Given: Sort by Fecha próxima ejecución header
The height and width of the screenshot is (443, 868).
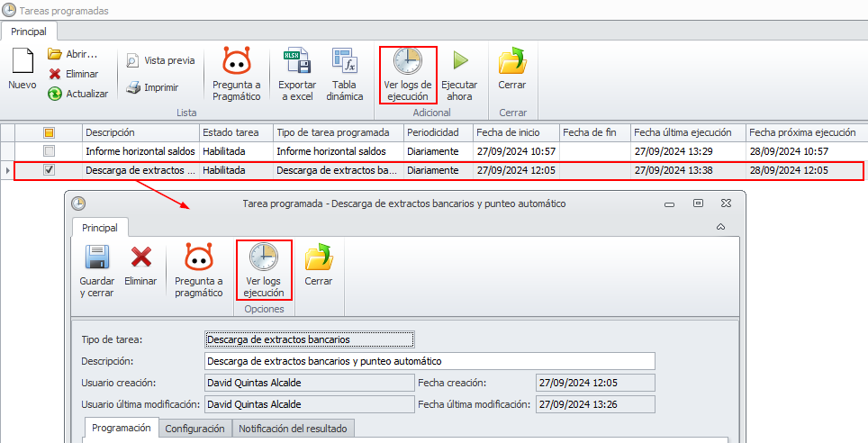Looking at the screenshot, I should (x=807, y=132).
